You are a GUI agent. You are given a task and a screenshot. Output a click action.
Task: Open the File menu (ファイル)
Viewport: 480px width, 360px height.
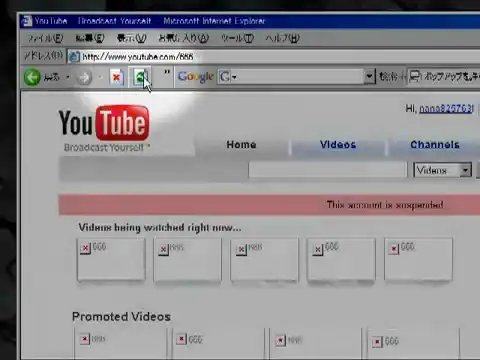45,38
